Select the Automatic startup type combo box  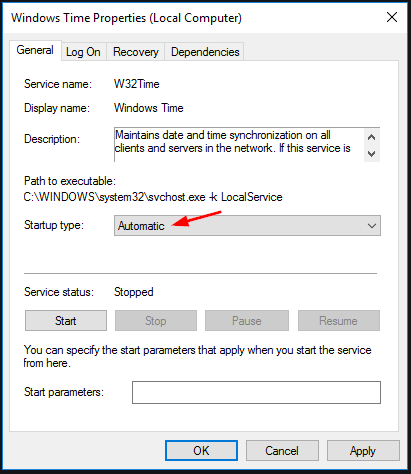[247, 226]
